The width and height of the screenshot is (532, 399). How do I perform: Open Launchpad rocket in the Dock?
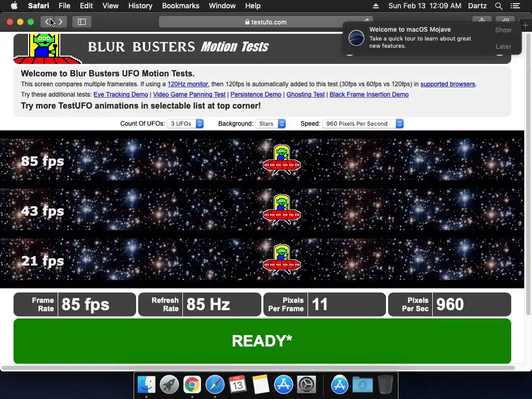pos(169,385)
